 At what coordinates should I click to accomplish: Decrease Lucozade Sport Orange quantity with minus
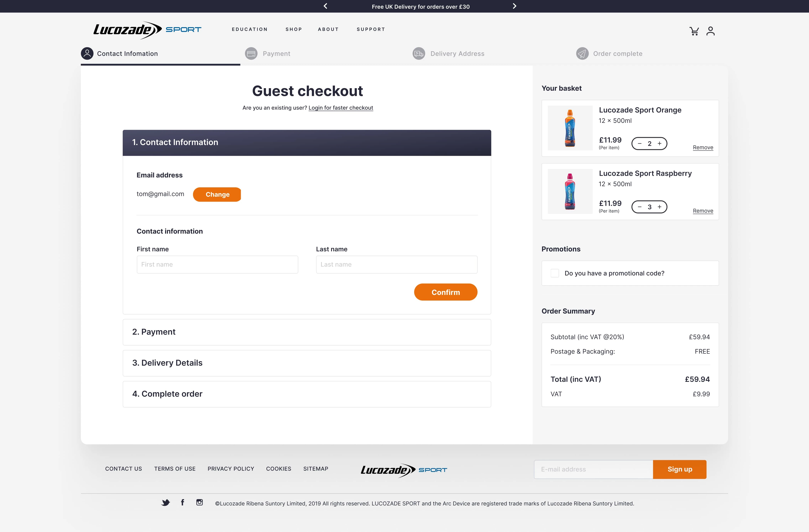(x=640, y=143)
